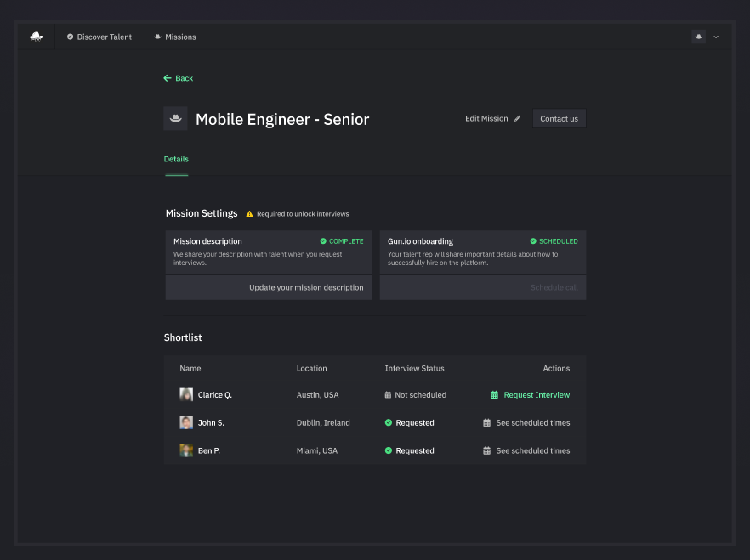
Task: Click green check beside SCHEDULED status
Action: [x=533, y=241]
